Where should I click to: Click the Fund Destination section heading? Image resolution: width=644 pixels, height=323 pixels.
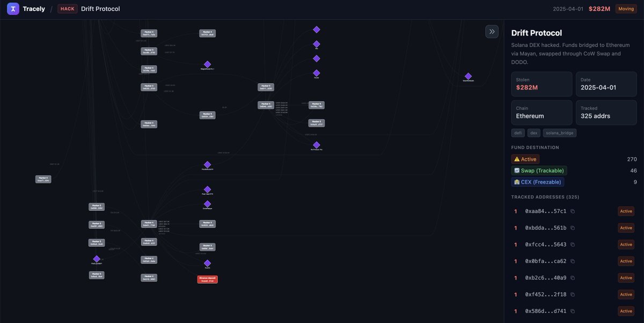tap(535, 147)
